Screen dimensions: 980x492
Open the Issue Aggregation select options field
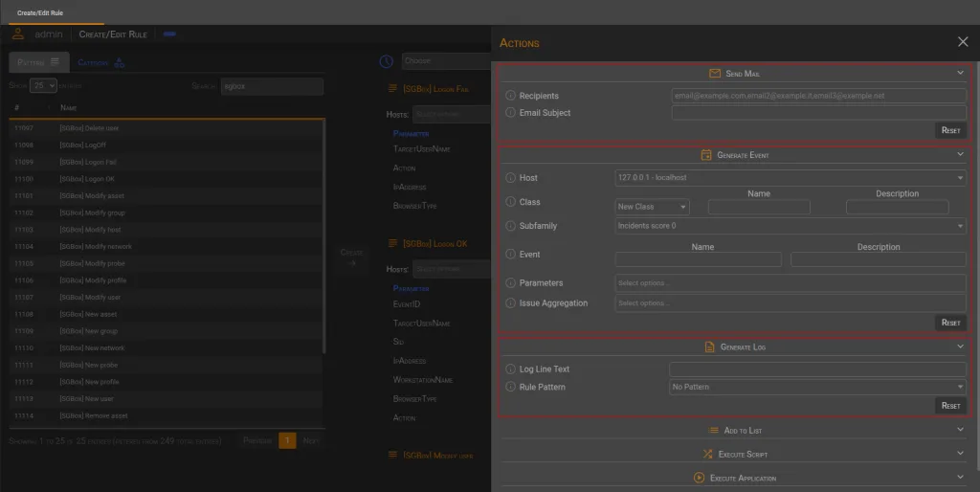coord(791,303)
